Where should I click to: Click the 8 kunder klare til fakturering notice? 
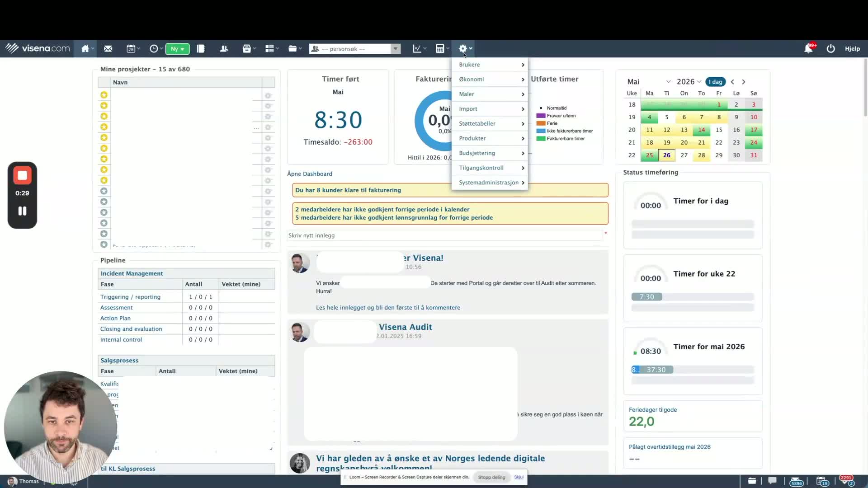click(x=450, y=190)
